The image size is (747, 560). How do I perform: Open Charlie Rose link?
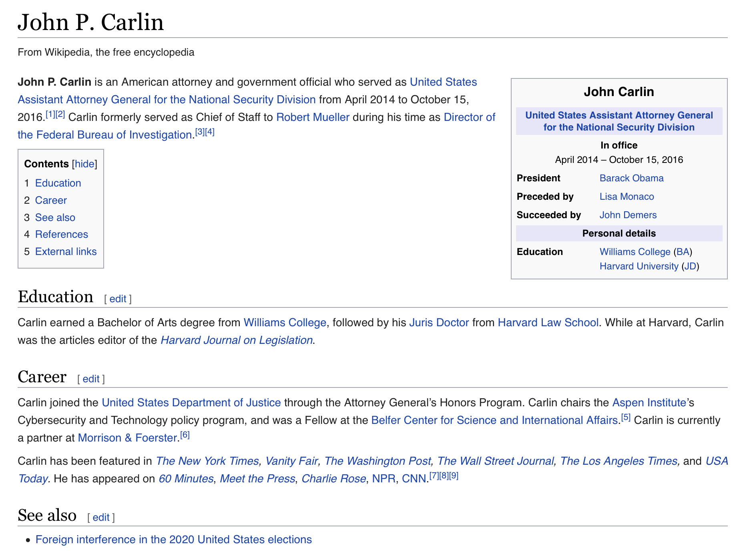(333, 479)
